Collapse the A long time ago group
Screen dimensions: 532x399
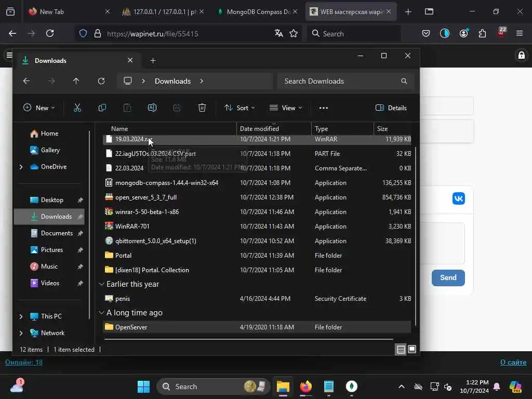pos(101,313)
